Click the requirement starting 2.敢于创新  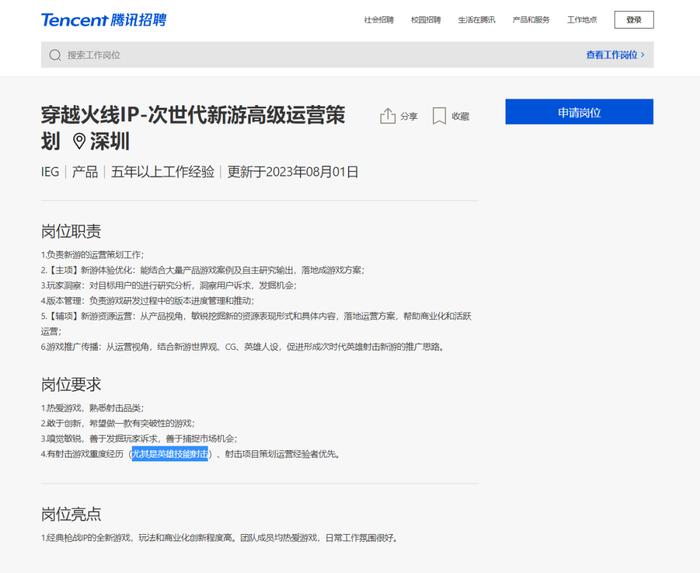coord(118,423)
